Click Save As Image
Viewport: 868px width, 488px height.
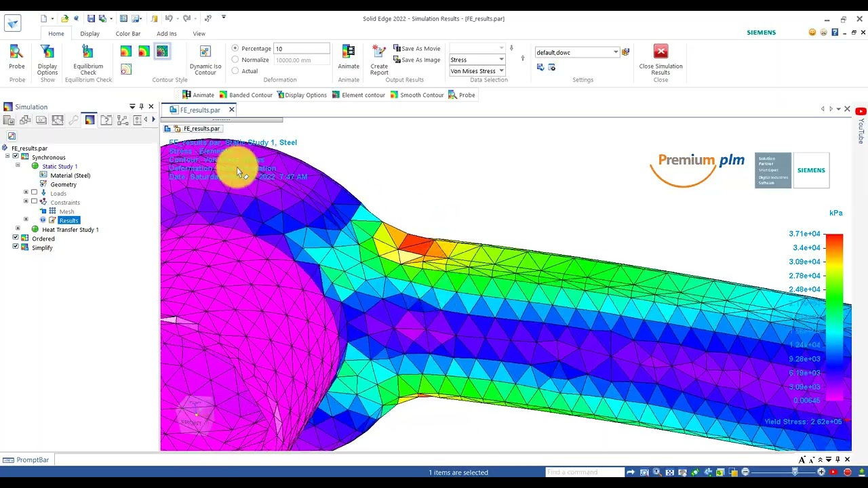[x=416, y=60]
